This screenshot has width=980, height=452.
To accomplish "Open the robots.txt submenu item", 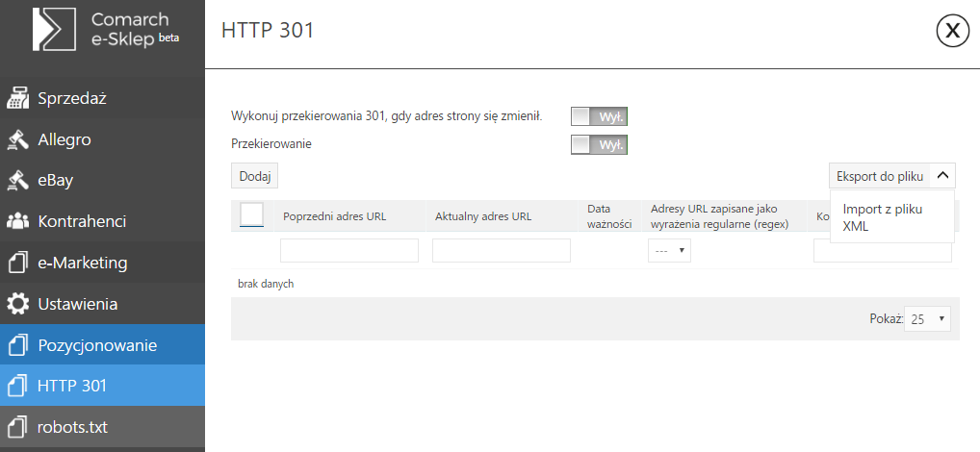I will coord(102,427).
